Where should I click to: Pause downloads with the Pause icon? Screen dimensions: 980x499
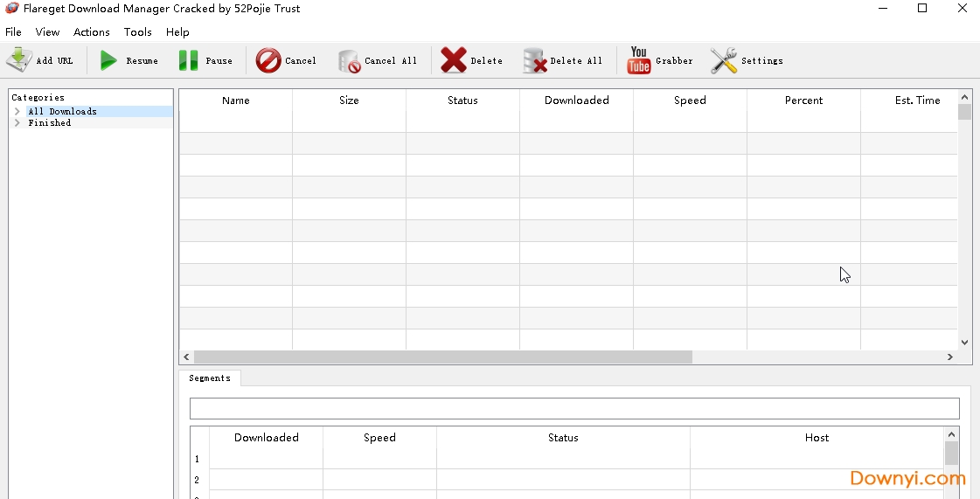coord(188,60)
